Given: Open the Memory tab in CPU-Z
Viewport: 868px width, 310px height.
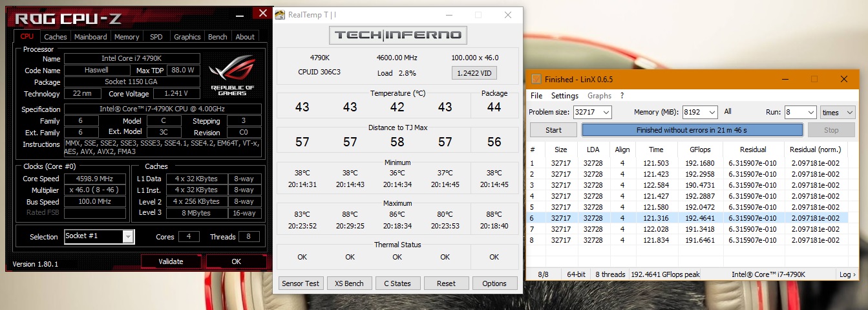Looking at the screenshot, I should [x=127, y=37].
